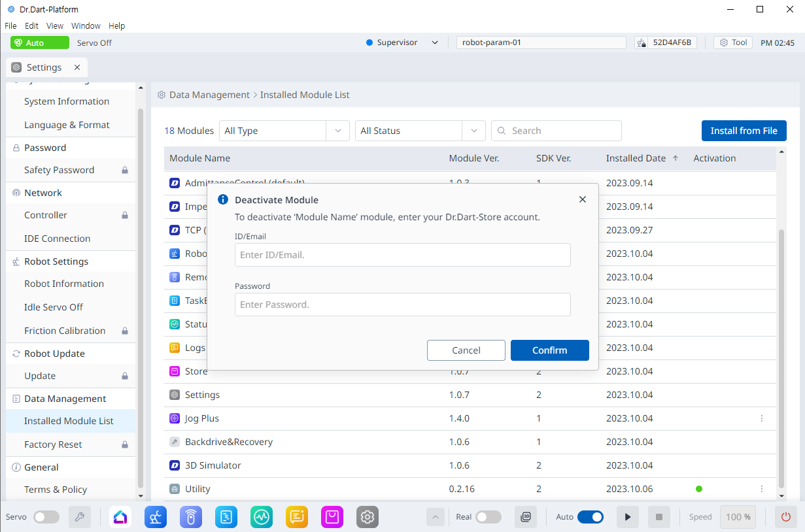Open the green Status monitor icon
This screenshot has width=805, height=532.
point(262,517)
